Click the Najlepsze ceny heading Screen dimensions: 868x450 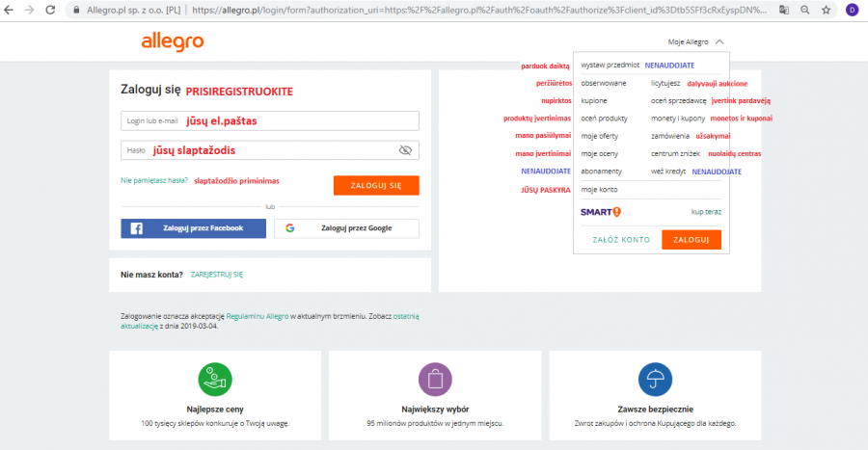point(215,410)
